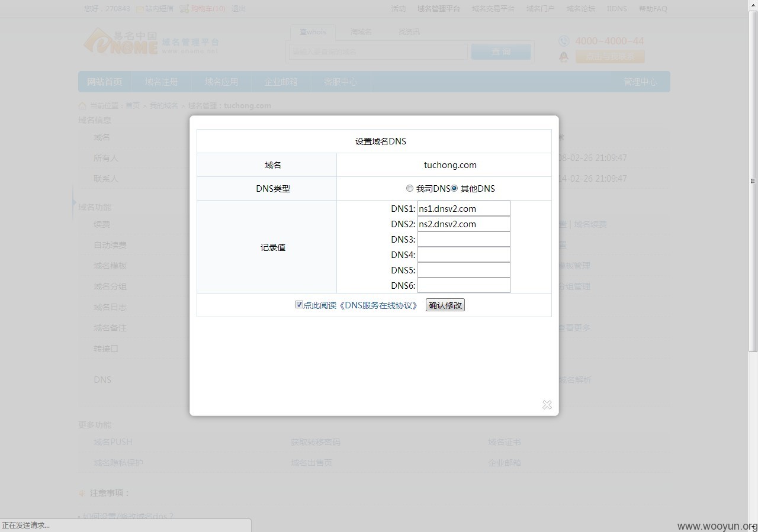This screenshot has height=532, width=758.
Task: Click the orange online customer service button
Action: (x=610, y=57)
